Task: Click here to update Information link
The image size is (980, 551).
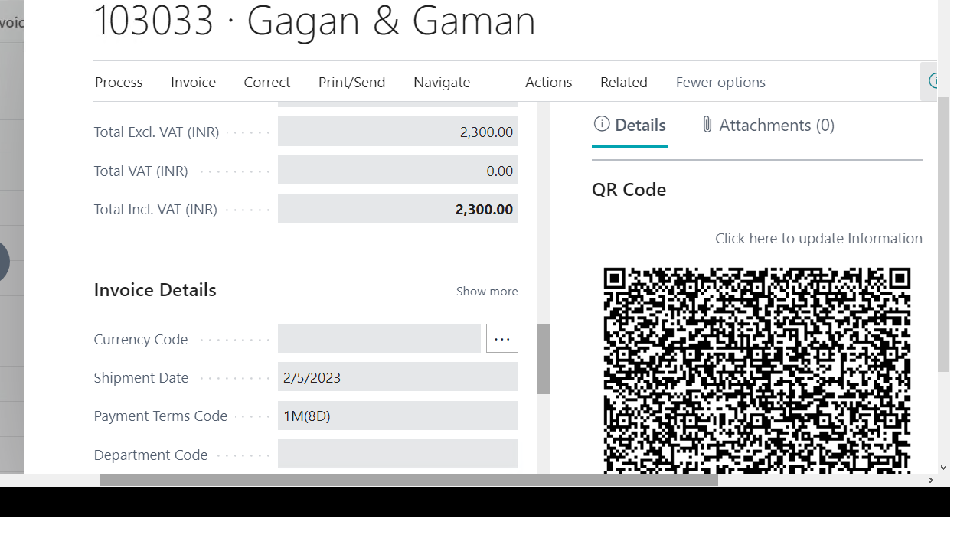Action: [x=818, y=238]
